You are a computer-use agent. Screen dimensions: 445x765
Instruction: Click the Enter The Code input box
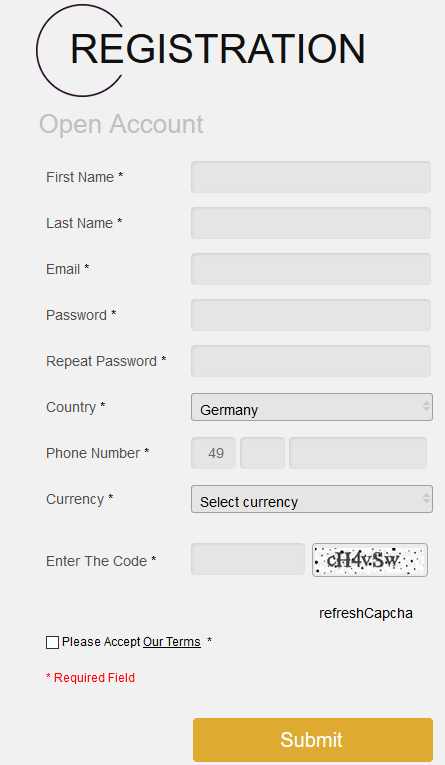248,559
